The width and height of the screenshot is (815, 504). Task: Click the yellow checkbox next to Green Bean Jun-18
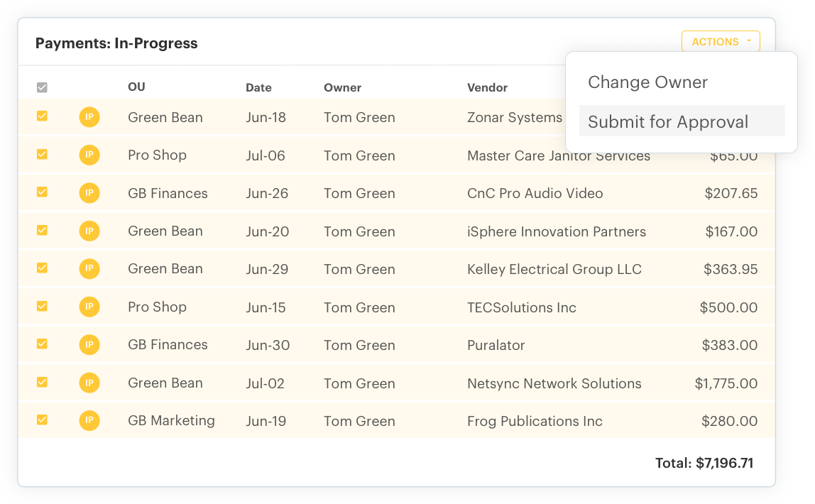[x=42, y=117]
